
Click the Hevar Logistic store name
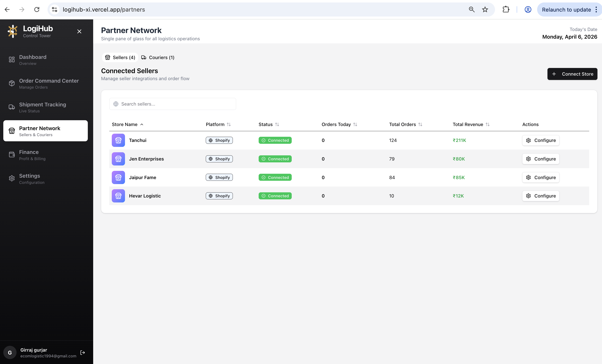(145, 196)
